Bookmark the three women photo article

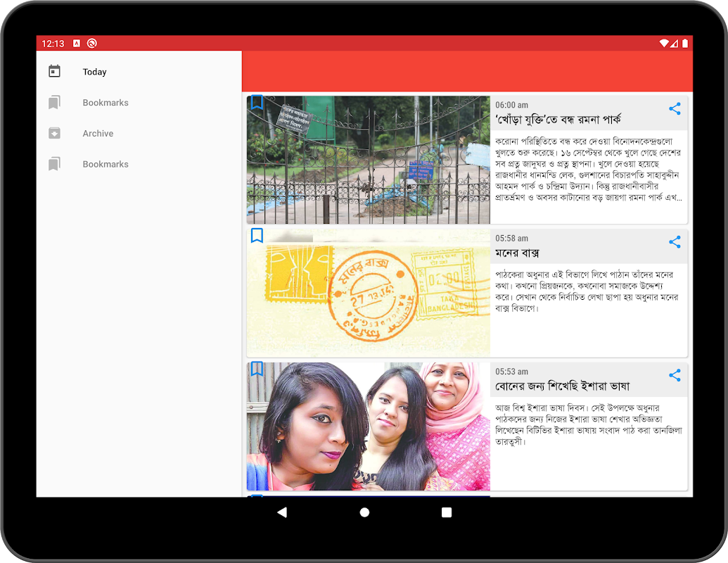[x=257, y=368]
